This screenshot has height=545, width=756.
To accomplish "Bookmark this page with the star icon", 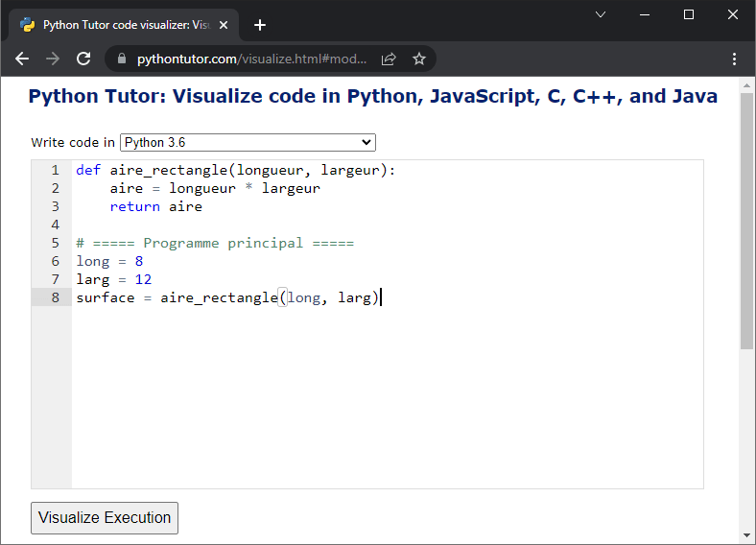I will [419, 59].
